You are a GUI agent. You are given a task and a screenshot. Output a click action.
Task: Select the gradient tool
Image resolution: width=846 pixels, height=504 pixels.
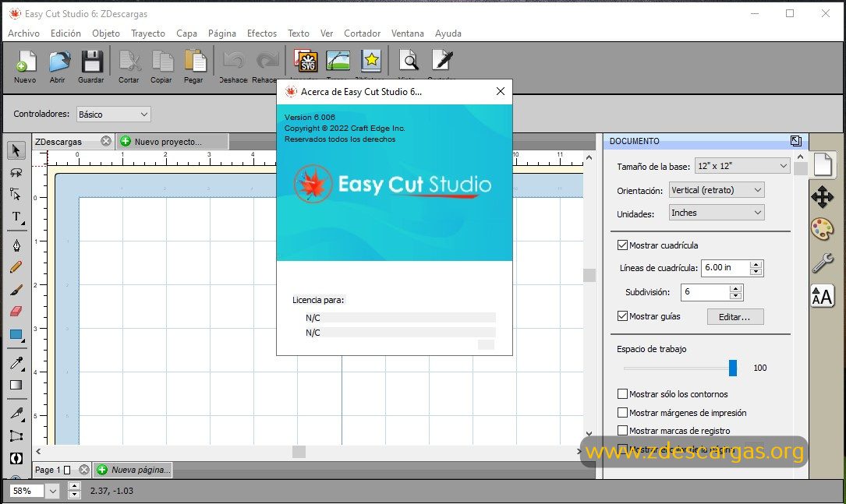16,385
